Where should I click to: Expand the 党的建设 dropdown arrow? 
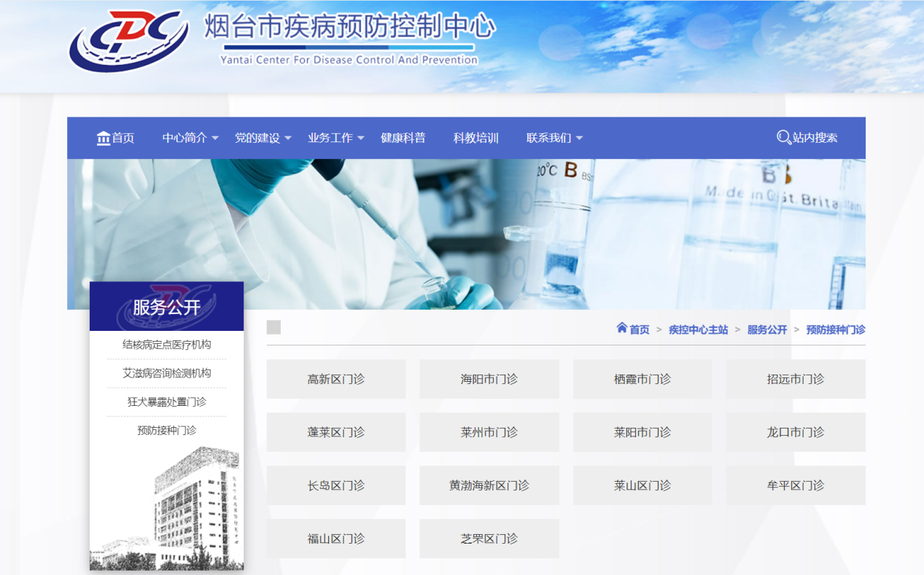click(288, 138)
